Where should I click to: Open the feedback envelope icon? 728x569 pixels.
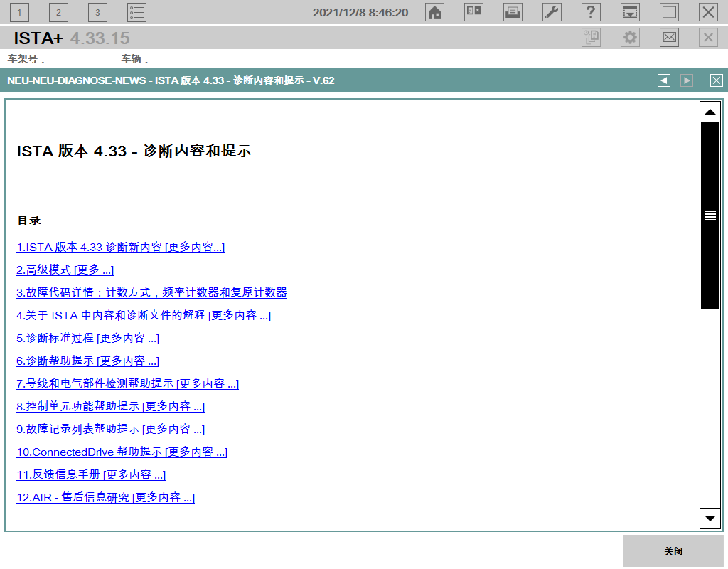point(669,38)
